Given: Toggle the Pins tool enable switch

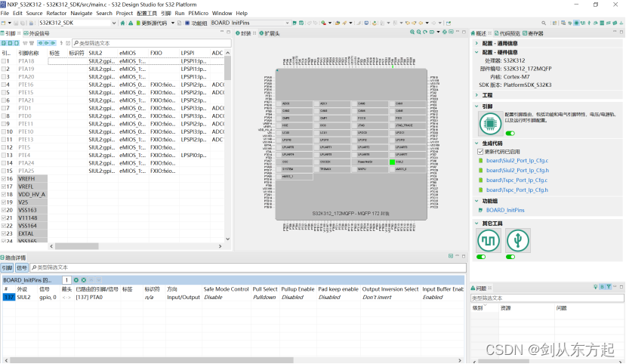Looking at the screenshot, I should pyautogui.click(x=510, y=134).
